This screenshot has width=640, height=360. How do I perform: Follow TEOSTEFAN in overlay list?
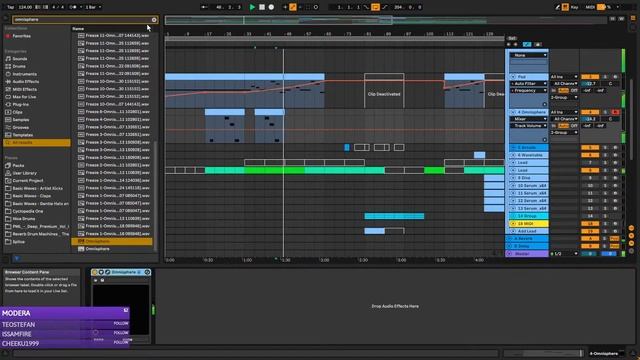click(121, 324)
